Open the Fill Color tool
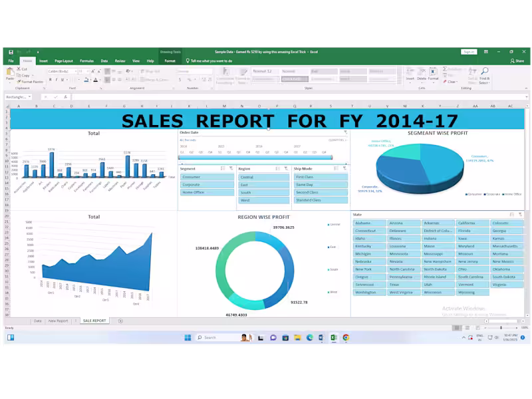 click(88, 80)
